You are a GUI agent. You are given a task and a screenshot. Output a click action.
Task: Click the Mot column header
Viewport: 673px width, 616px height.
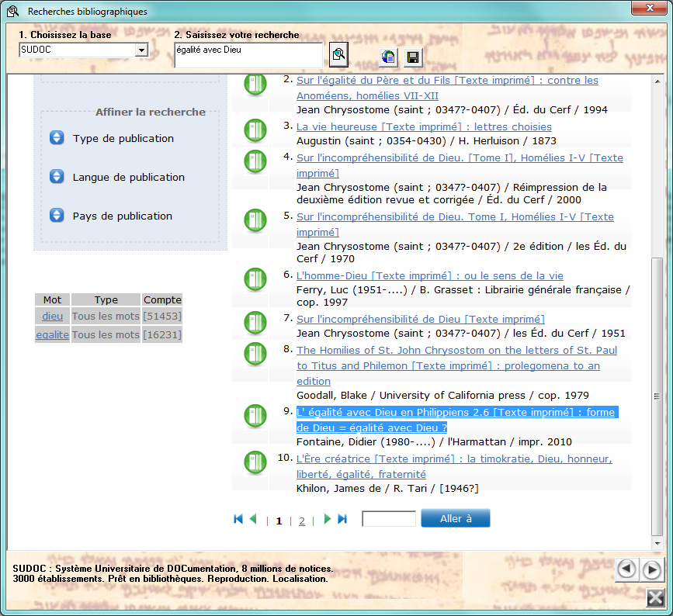tap(52, 299)
